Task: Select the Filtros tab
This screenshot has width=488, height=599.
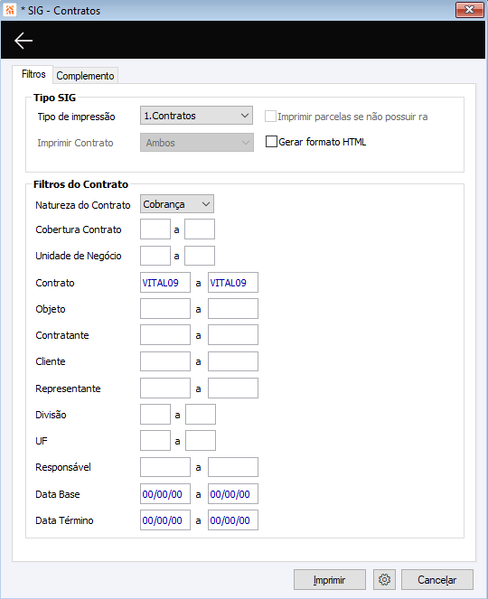Action: pyautogui.click(x=33, y=74)
